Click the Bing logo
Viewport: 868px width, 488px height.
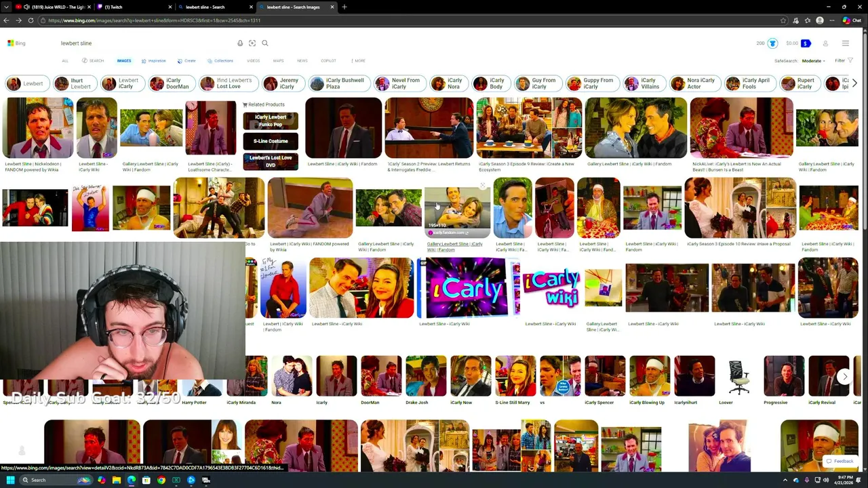pos(16,43)
